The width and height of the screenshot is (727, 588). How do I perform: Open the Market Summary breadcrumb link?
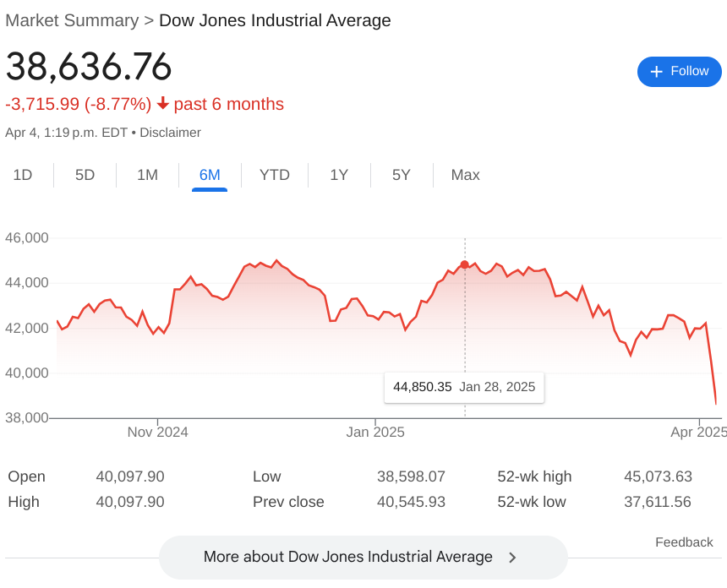(72, 20)
